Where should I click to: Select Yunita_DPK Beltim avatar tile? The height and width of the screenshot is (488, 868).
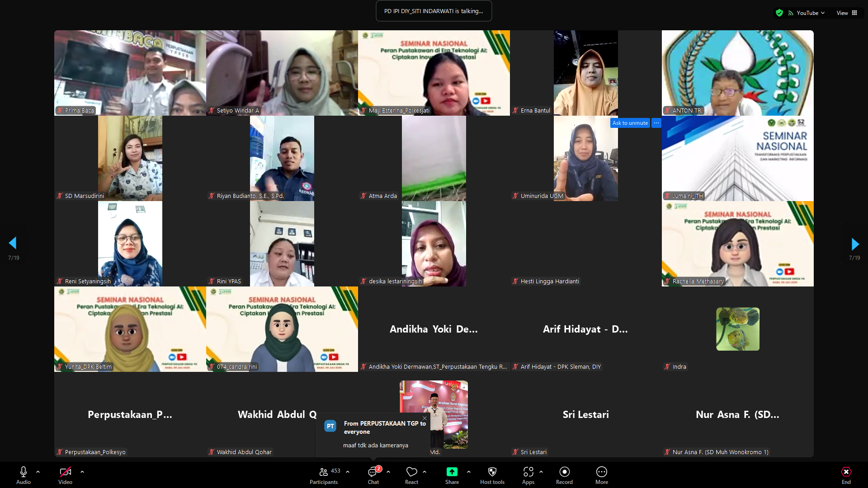pyautogui.click(x=130, y=329)
